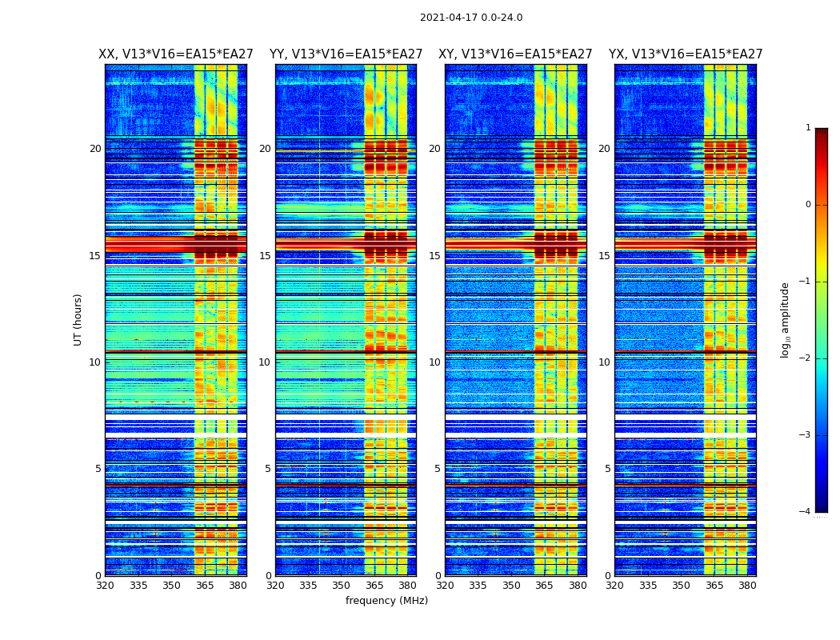
Task: Click the colorbar tick label −2
Action: click(805, 358)
